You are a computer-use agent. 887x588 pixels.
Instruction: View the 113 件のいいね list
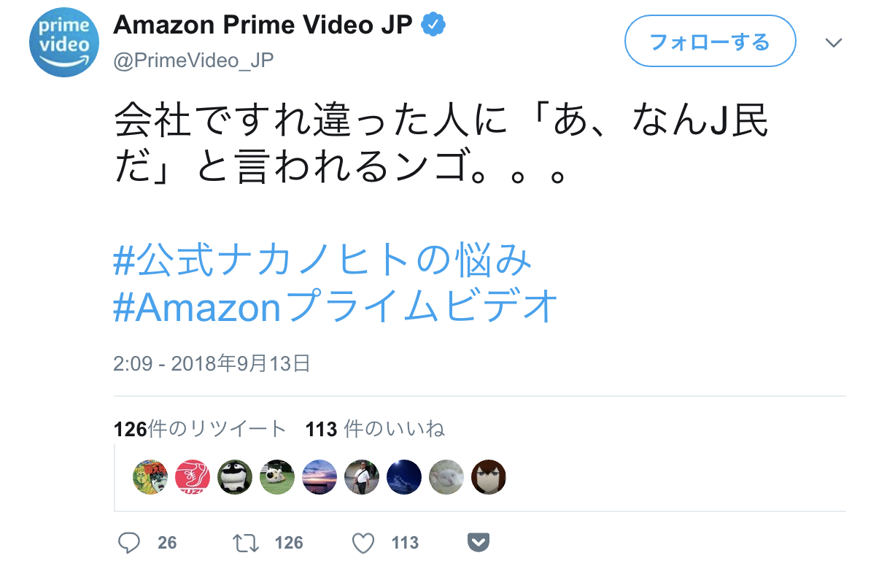[376, 429]
